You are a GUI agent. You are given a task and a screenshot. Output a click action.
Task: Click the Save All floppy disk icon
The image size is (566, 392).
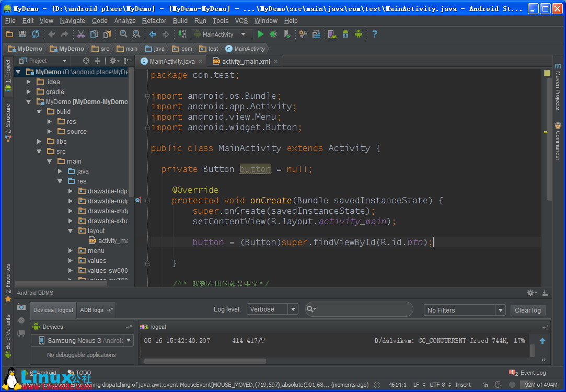pos(22,34)
